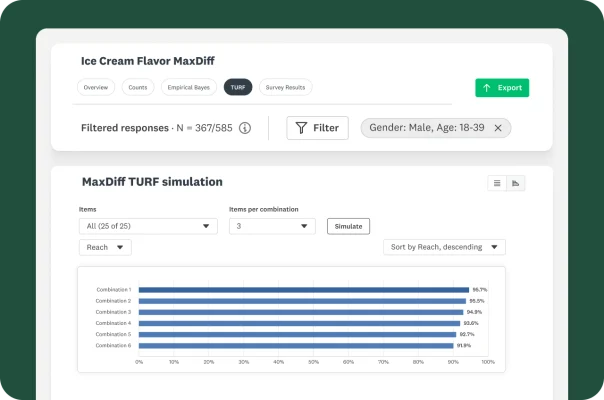Open the Counts tab

(138, 88)
